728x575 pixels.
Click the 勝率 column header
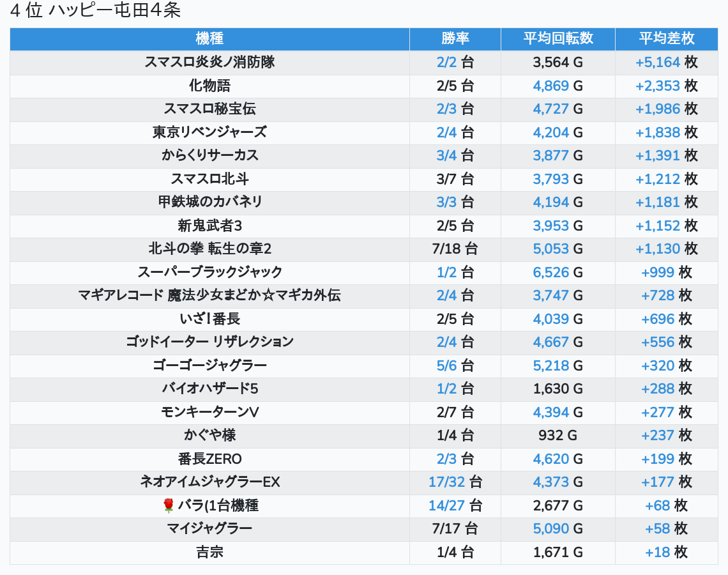point(455,38)
